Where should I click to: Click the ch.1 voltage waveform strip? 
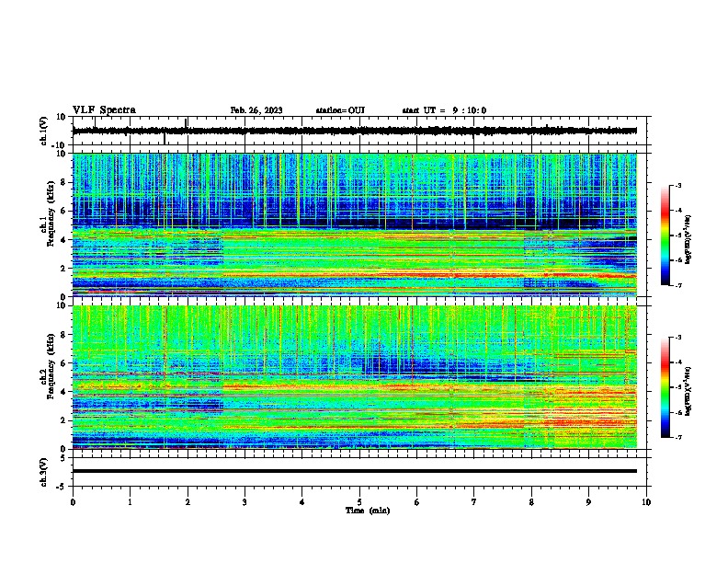359,131
